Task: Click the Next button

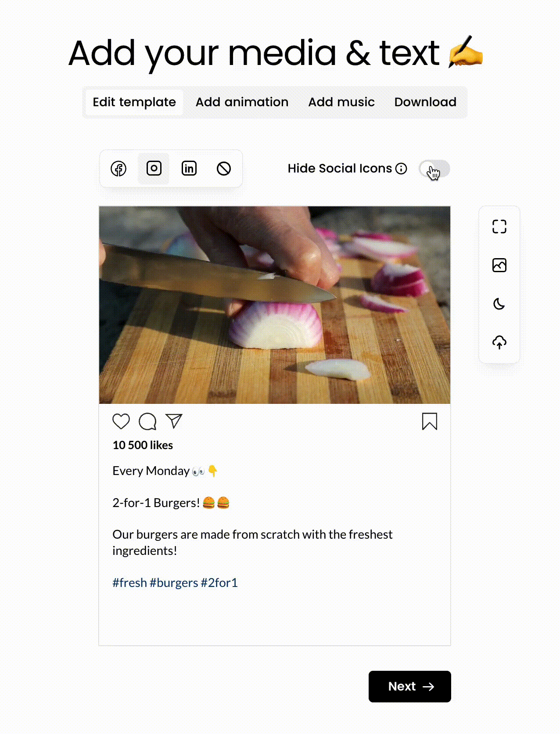Action: (410, 687)
